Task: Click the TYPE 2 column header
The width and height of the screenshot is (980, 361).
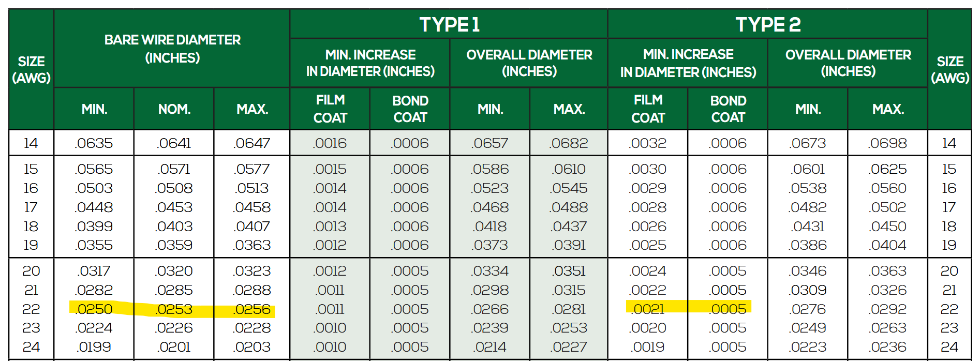Action: pos(767,24)
